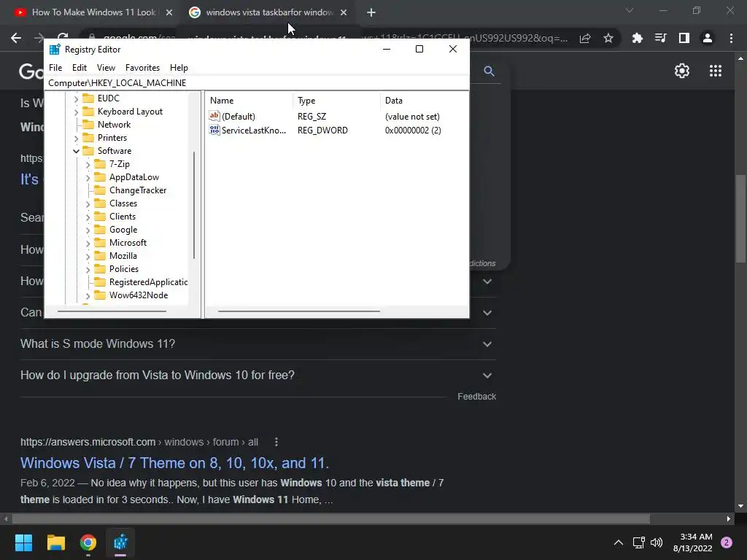Expand the 7-Zip key
Screen dimensions: 747x560
[88, 164]
